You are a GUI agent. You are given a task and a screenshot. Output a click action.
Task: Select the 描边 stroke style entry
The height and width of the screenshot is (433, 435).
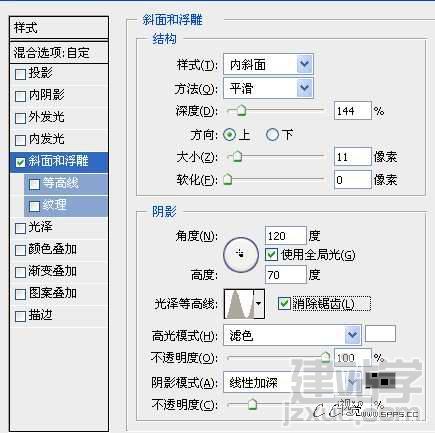click(x=59, y=315)
